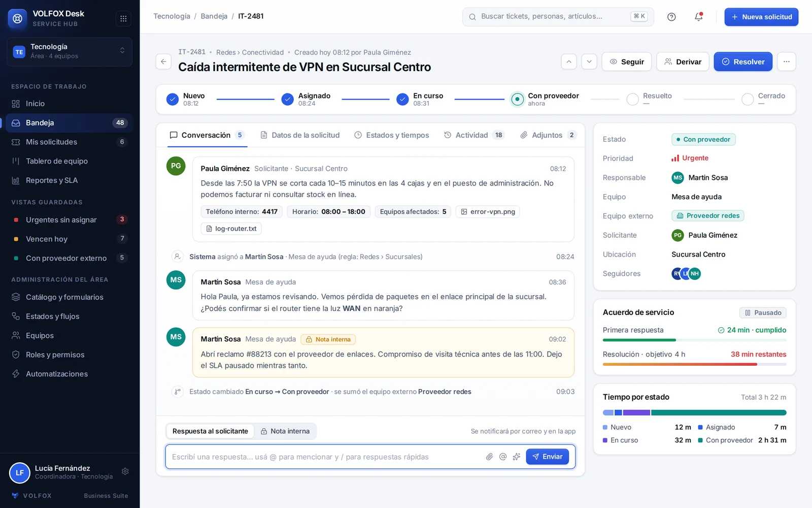This screenshot has height=508, width=812.
Task: Open Tablero de equipo in the sidebar
Action: click(70, 161)
